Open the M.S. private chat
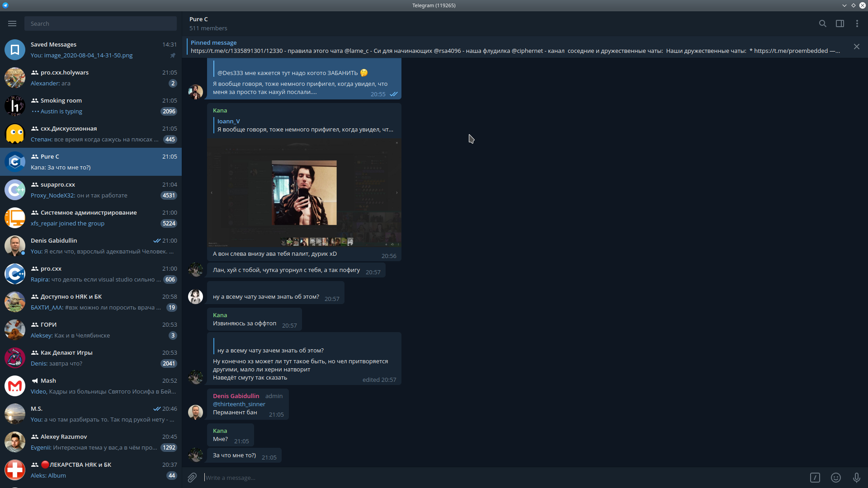 pos(91,414)
